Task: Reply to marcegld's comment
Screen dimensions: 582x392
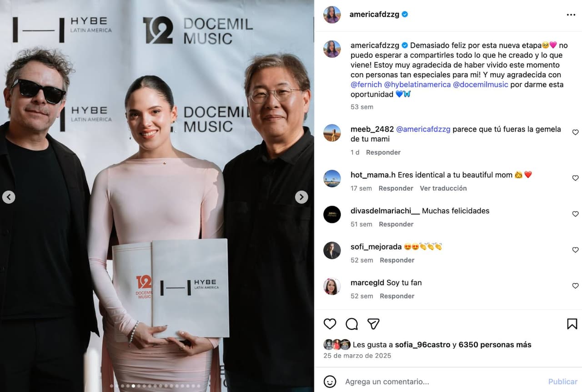Action: tap(397, 296)
